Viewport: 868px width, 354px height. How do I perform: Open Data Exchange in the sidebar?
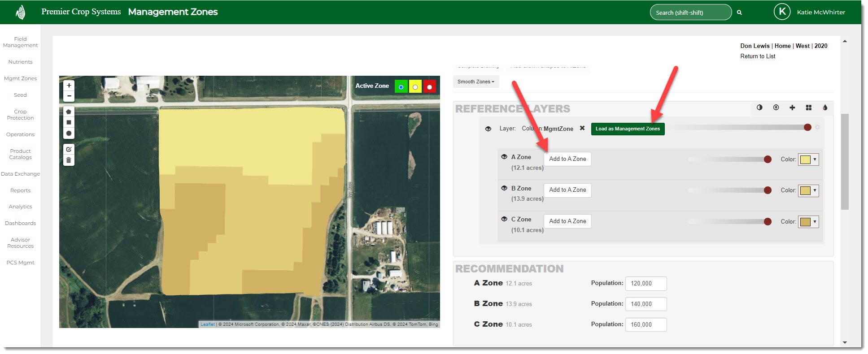[x=20, y=174]
